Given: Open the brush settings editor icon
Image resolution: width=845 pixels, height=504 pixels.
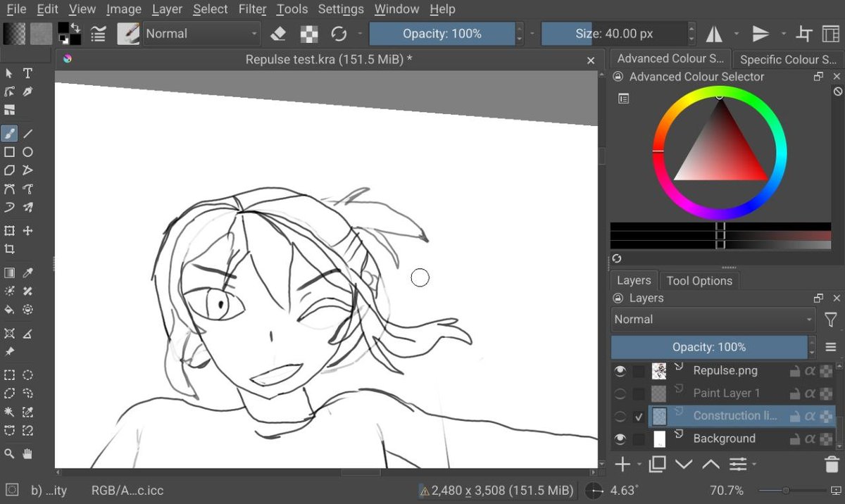Looking at the screenshot, I should coord(99,33).
